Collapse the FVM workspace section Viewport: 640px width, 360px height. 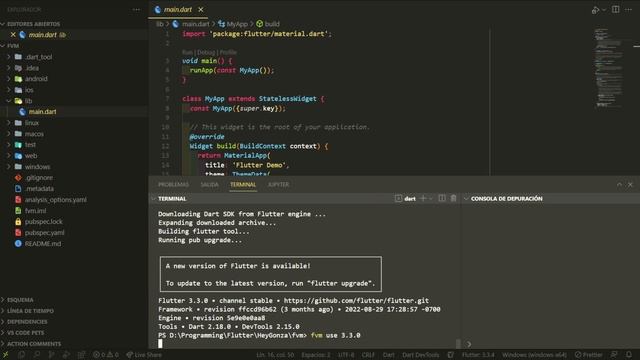pyautogui.click(x=13, y=46)
